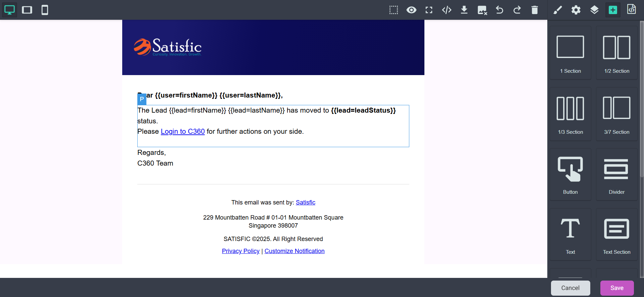
Task: Click the image-remove toolbar icon
Action: 482,10
